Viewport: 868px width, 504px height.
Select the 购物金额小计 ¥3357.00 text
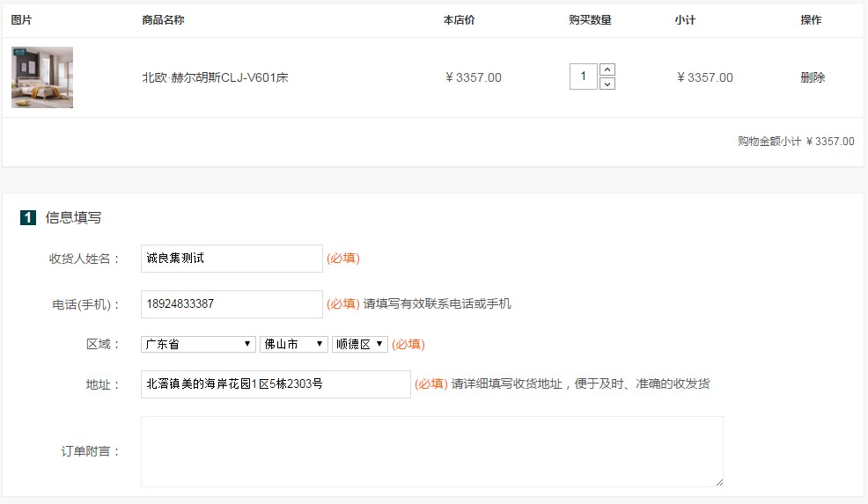click(796, 141)
